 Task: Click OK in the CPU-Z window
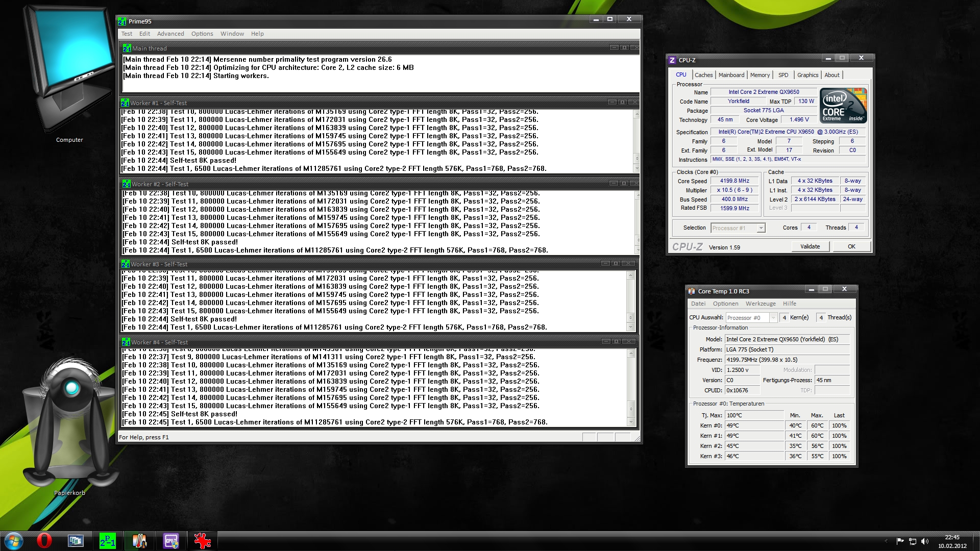pos(851,246)
